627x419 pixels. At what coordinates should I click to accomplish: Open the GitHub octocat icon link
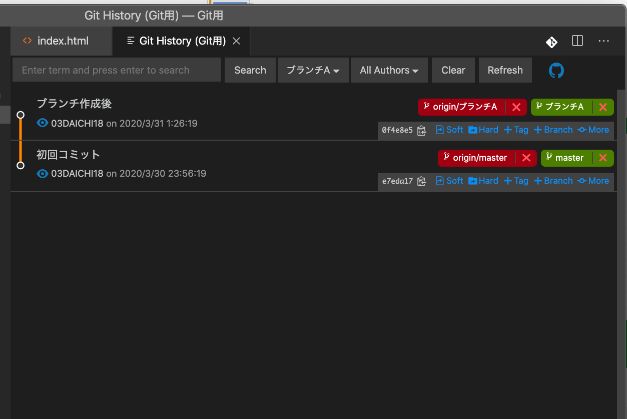click(x=556, y=71)
